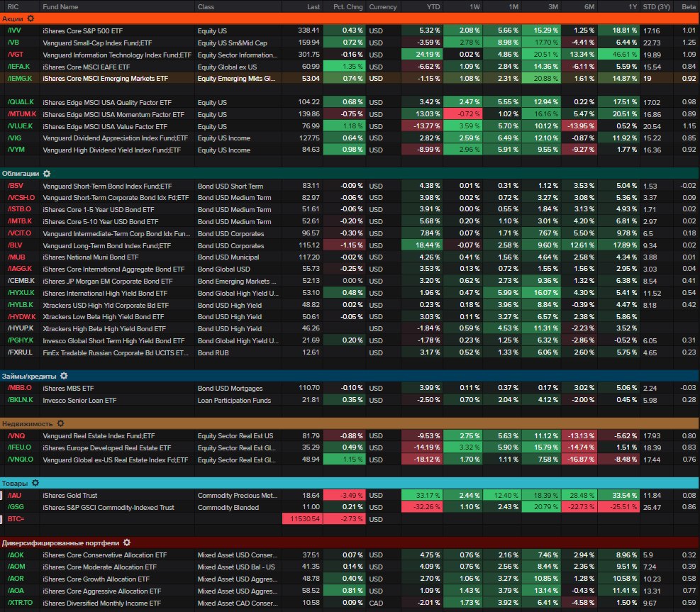This screenshot has width=700, height=612.
Task: Click the BTC= last price 11530.54
Action: click(x=302, y=518)
